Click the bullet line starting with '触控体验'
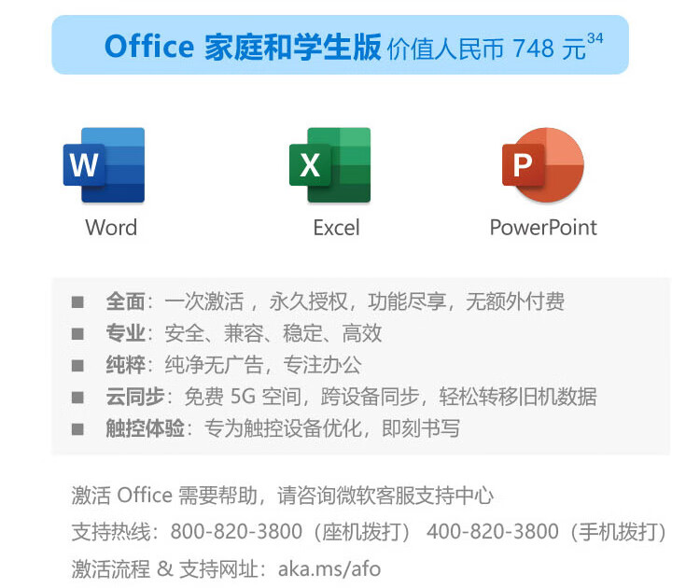The height and width of the screenshot is (588, 700). [266, 428]
